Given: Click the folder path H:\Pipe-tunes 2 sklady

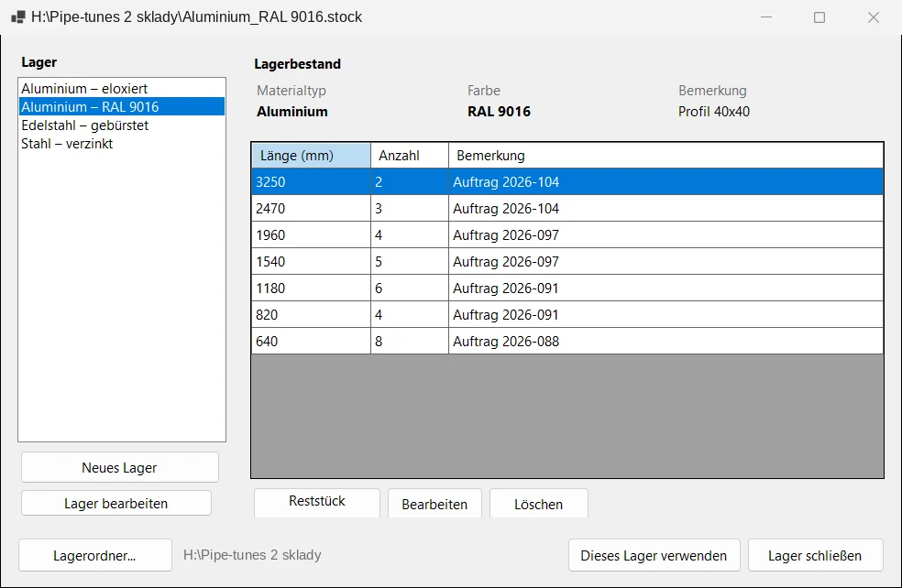Looking at the screenshot, I should point(252,555).
